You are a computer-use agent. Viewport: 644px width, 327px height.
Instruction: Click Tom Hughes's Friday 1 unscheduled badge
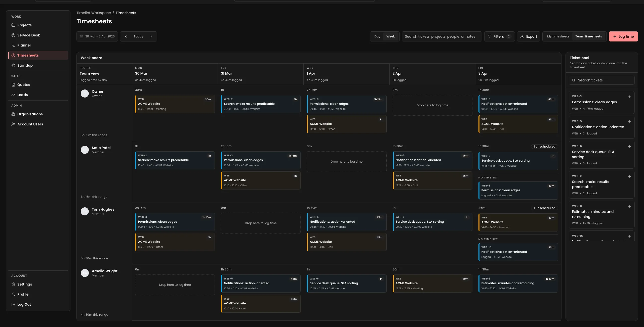[x=544, y=208]
